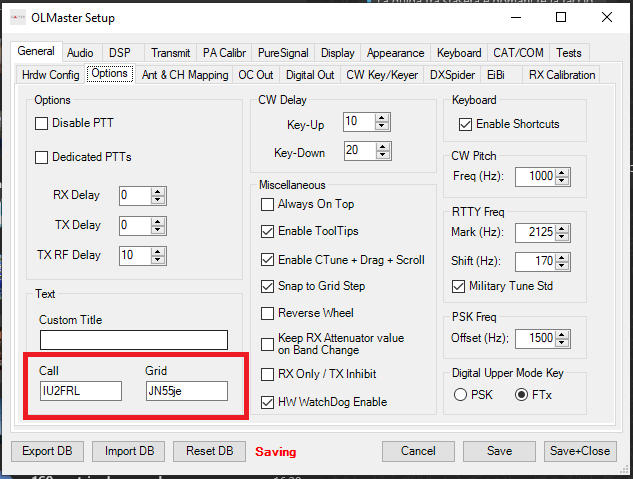Open Hrdw Config sub-tab
This screenshot has width=633, height=479.
tap(50, 75)
